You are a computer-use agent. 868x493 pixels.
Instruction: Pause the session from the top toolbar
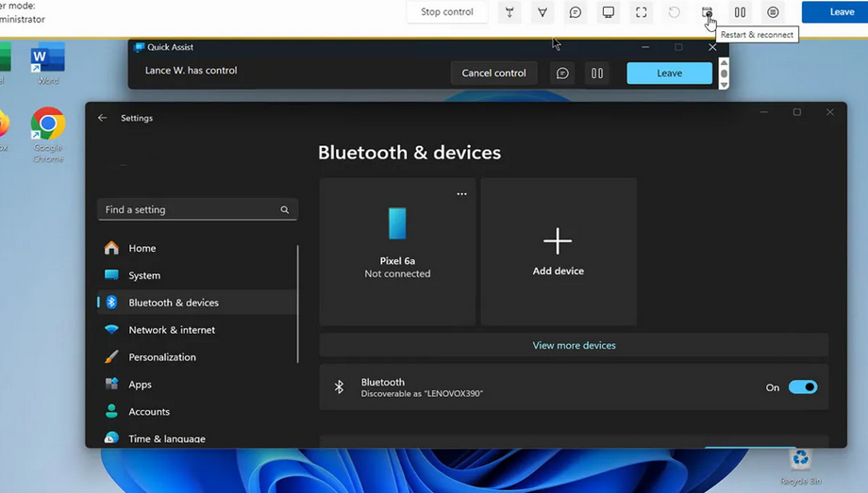[x=740, y=12]
